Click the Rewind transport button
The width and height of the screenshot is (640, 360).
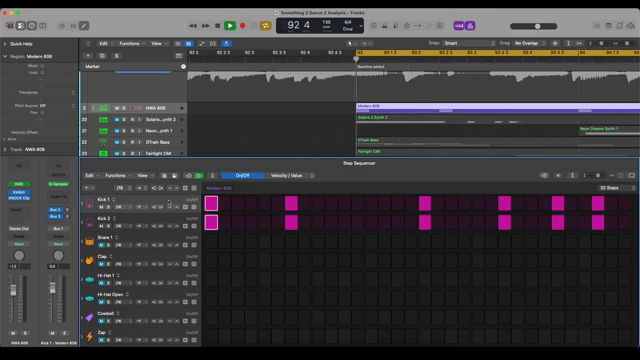point(193,26)
